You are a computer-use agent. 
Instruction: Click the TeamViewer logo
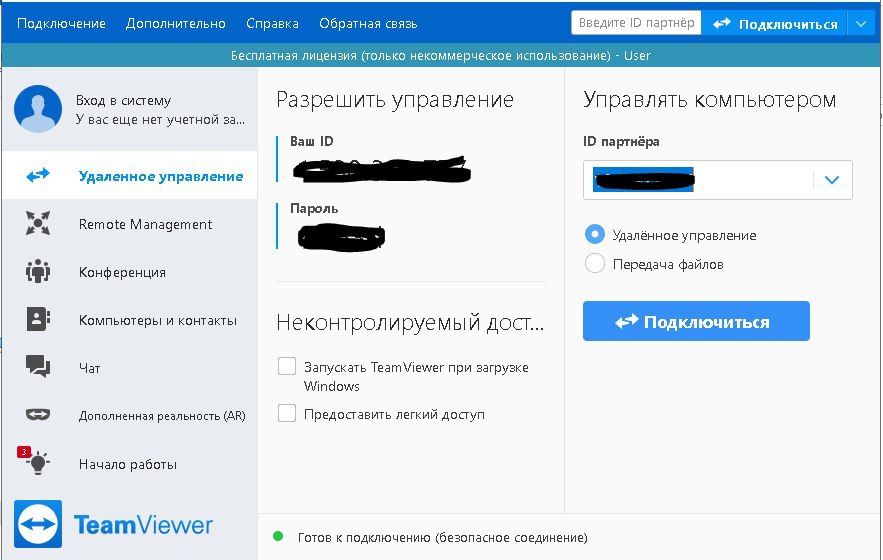click(x=113, y=524)
